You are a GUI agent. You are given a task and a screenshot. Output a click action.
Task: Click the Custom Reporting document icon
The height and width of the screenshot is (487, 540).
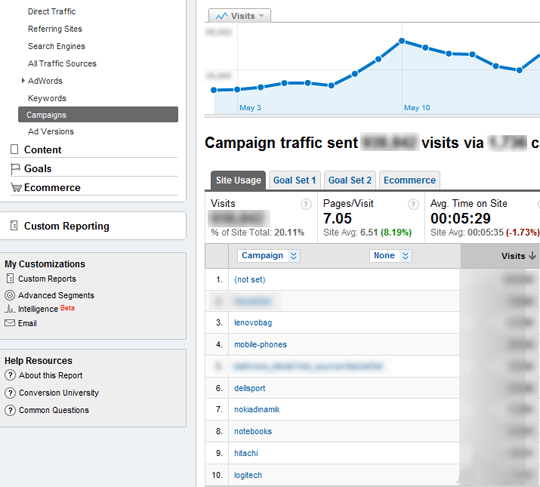[x=14, y=226]
